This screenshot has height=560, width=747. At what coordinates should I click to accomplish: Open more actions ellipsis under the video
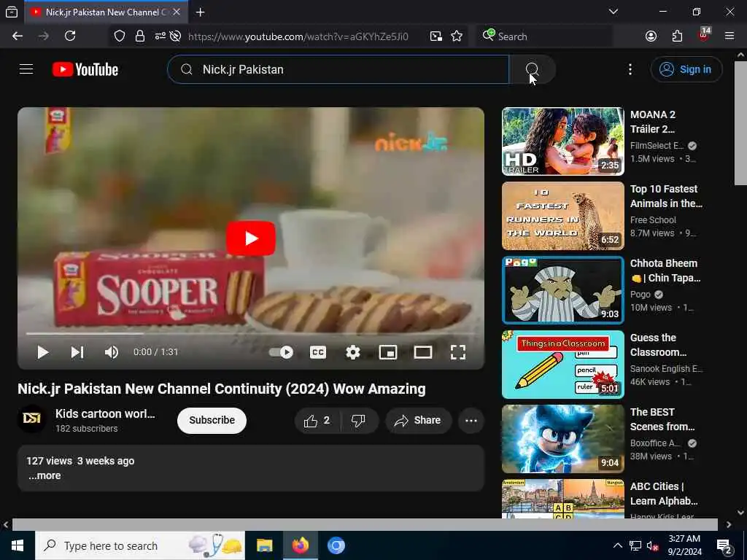click(471, 421)
